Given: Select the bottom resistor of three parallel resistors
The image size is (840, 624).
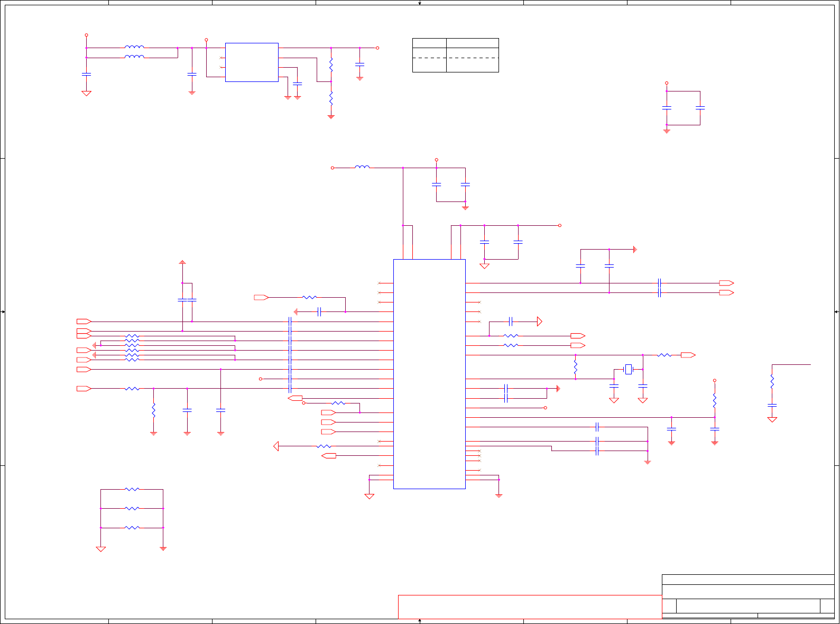Looking at the screenshot, I should coord(132,528).
